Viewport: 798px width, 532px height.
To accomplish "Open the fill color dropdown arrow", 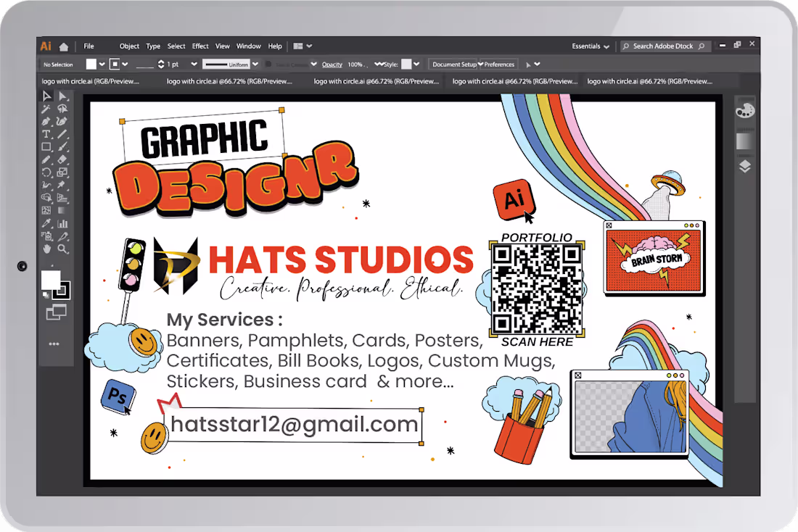I will pyautogui.click(x=102, y=64).
